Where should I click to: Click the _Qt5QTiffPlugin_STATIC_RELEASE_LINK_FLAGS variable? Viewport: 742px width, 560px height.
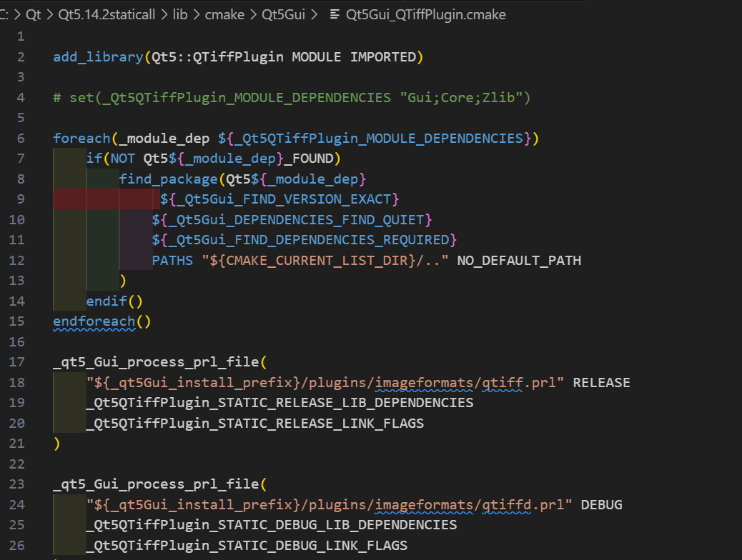[x=254, y=424]
